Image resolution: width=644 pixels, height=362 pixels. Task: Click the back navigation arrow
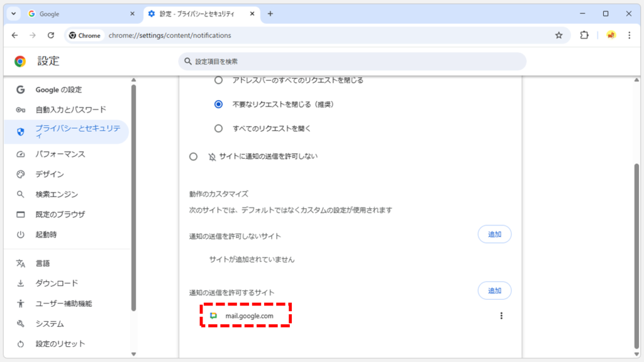[15, 35]
